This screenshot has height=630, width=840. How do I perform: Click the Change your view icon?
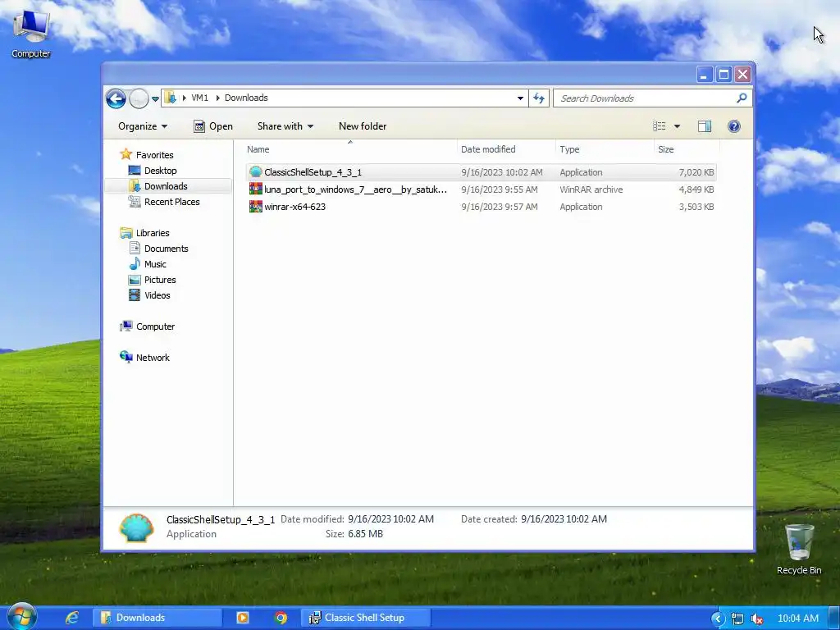click(660, 126)
